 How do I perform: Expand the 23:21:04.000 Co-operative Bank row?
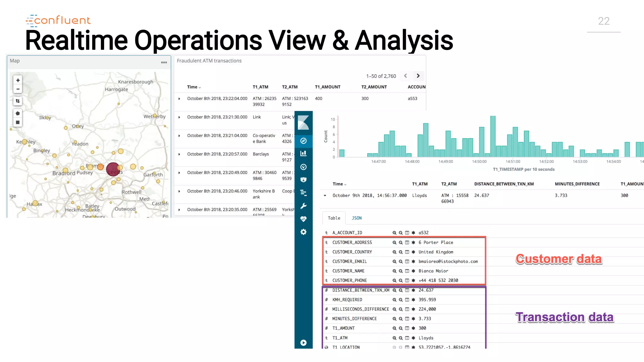179,136
